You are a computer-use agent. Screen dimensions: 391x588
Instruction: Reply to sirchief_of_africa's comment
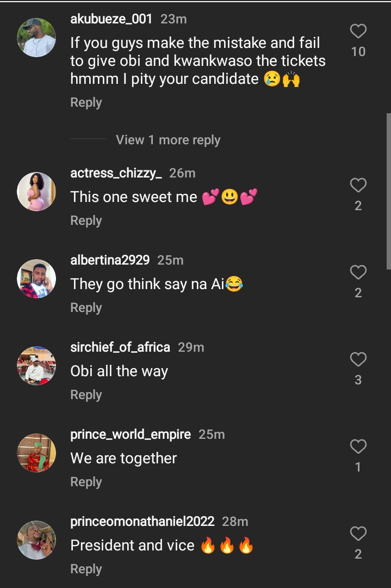pyautogui.click(x=86, y=395)
